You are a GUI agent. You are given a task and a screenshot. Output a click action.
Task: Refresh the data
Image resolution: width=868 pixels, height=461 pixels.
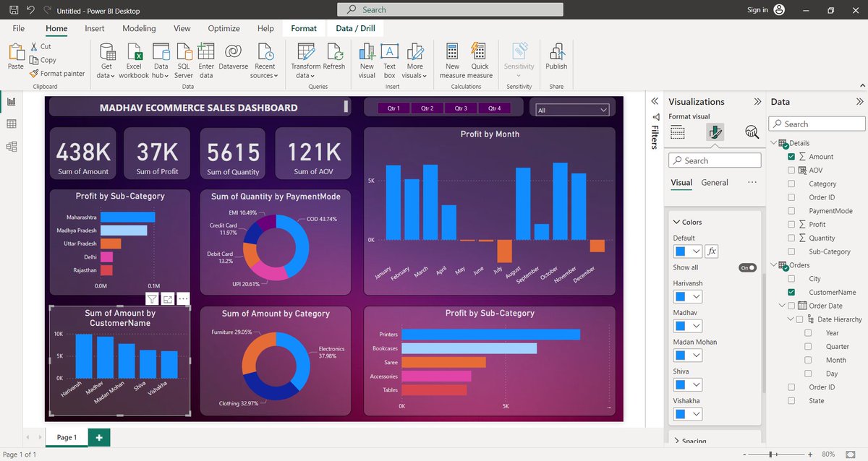(334, 57)
